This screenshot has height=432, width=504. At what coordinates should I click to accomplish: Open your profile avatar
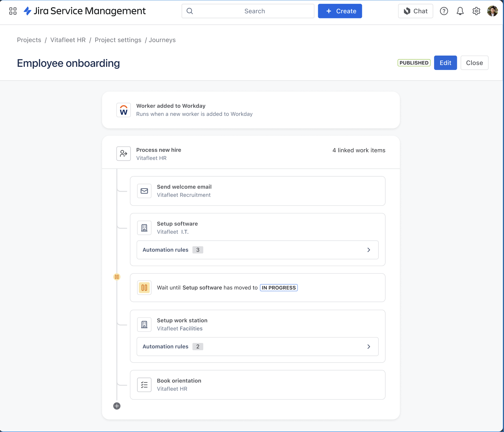pos(492,11)
